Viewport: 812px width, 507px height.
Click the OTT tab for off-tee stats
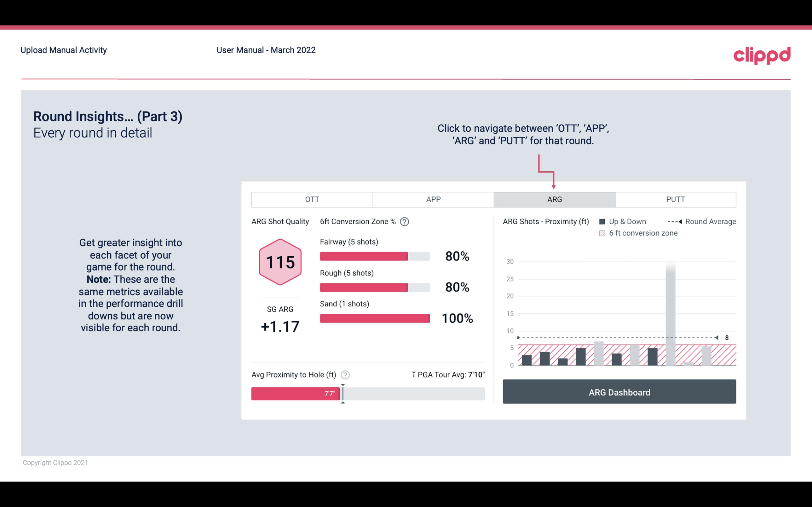point(312,200)
